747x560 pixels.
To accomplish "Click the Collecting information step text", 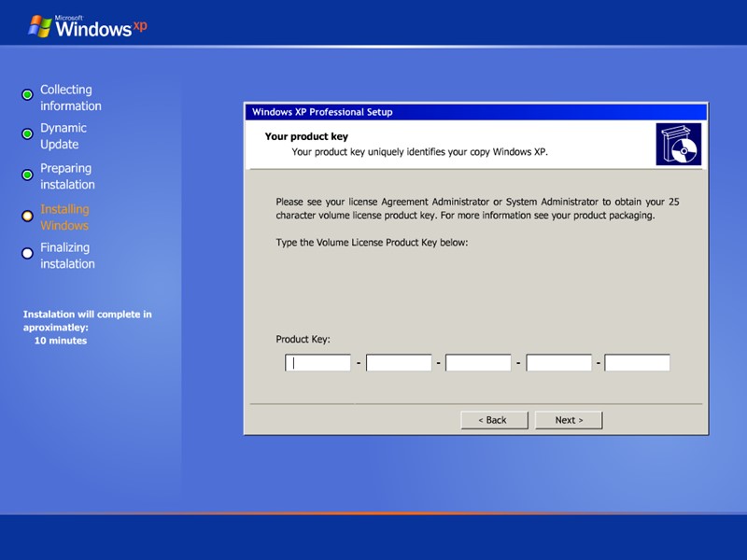I will coord(71,98).
